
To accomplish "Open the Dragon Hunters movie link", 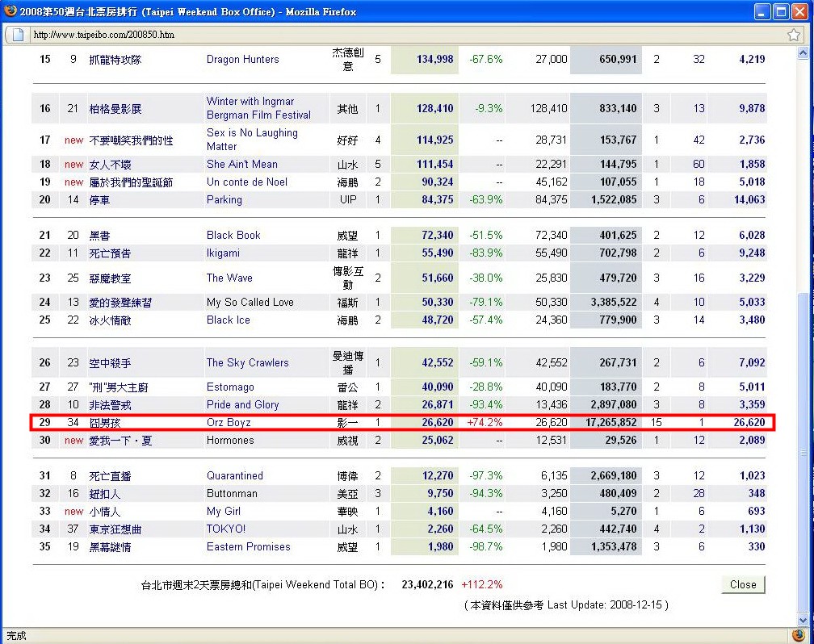I will pos(242,59).
